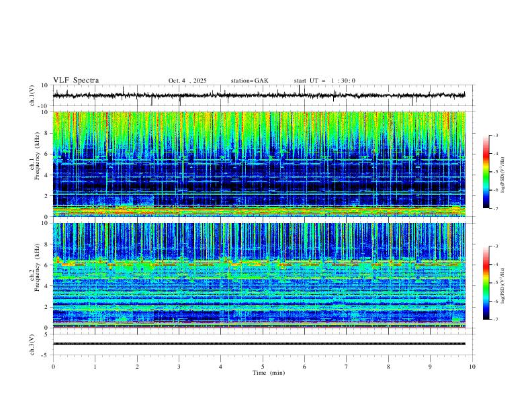532x411 pixels.
Task: Click the date label 'Oct. 4 , 2025'
Action: [x=187, y=81]
